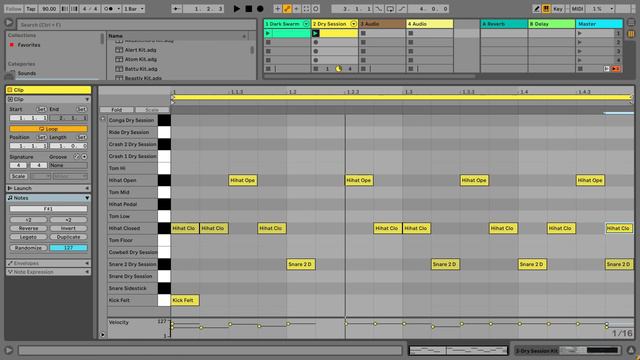The height and width of the screenshot is (360, 640).
Task: Enable MIDI Map Mode
Action: pos(577,9)
